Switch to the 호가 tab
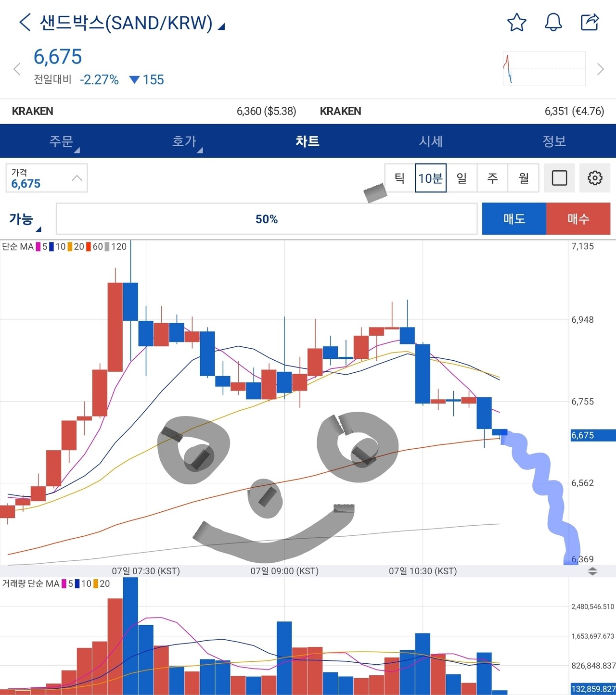This screenshot has width=616, height=695. point(185,141)
